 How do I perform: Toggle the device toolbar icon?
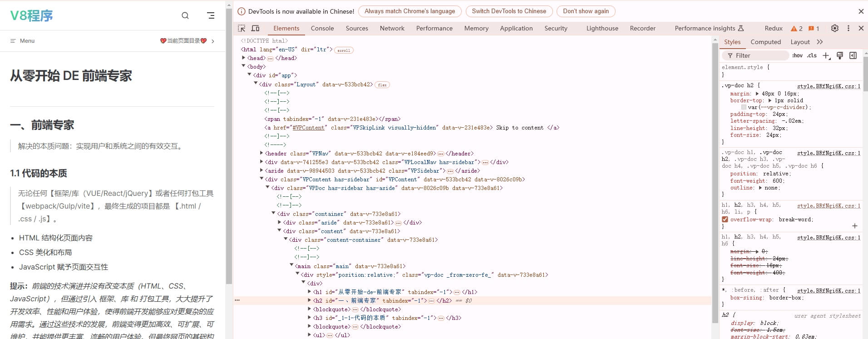pos(256,28)
